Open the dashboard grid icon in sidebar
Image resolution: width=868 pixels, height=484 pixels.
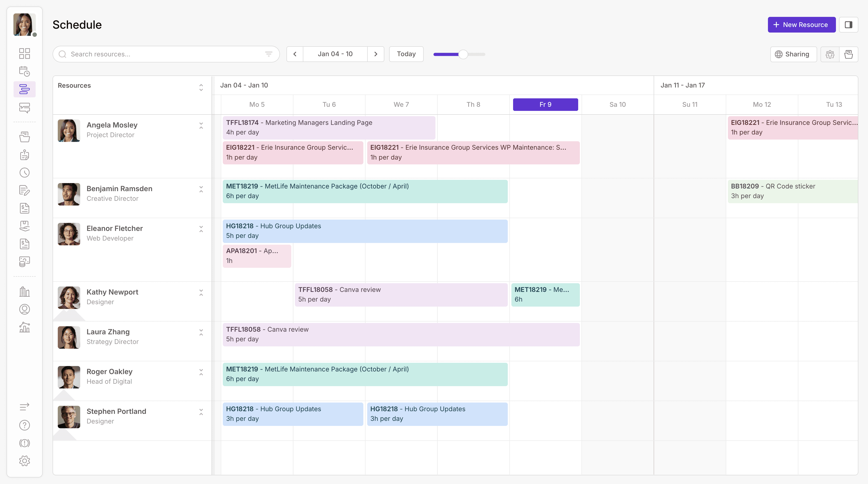click(x=24, y=53)
